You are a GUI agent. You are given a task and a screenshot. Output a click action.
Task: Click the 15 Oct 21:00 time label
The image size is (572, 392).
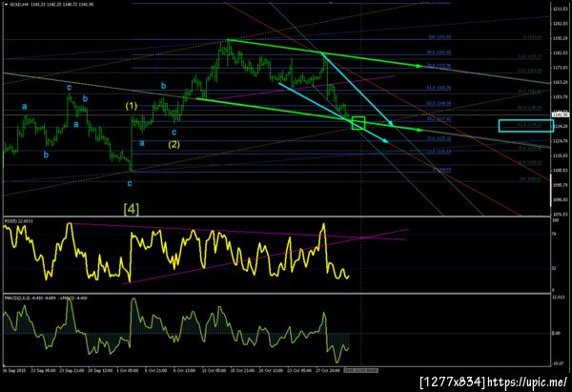coord(242,370)
